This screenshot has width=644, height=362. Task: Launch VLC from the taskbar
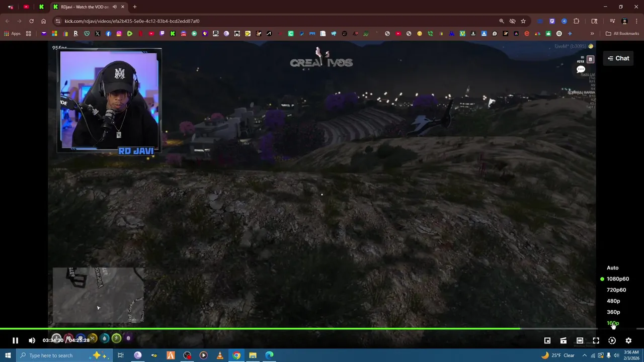click(220, 355)
